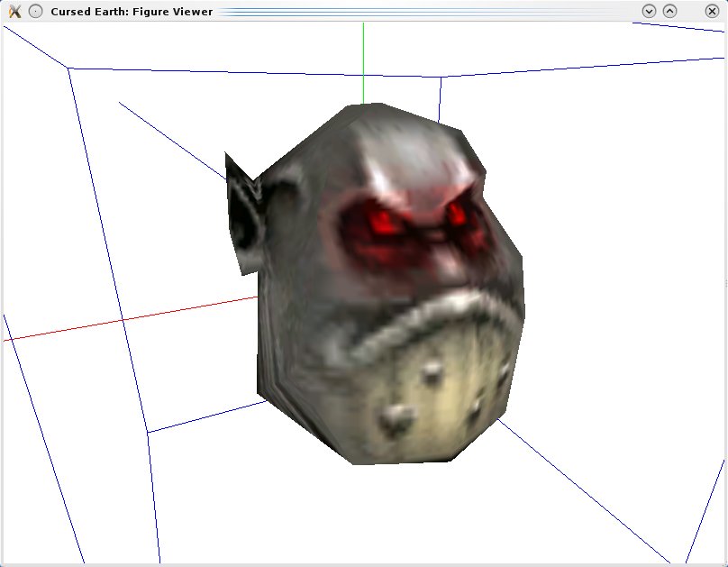Click the model's left glowing red eye

[x=384, y=221]
